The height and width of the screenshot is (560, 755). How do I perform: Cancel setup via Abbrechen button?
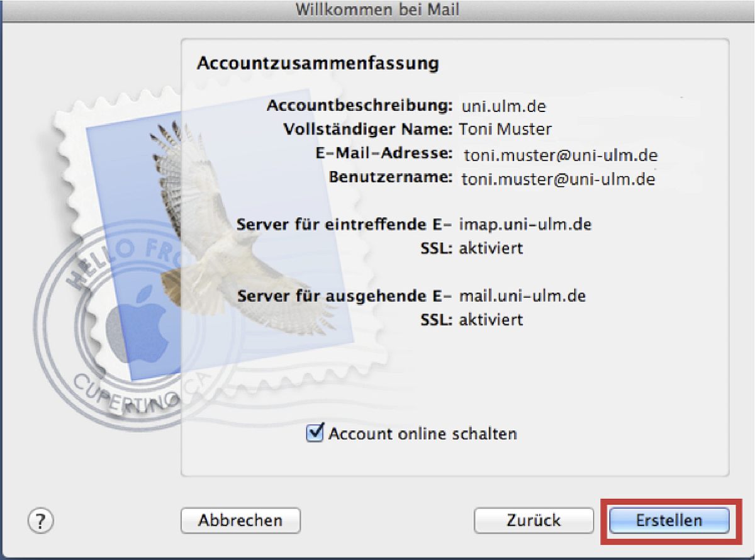(x=240, y=520)
